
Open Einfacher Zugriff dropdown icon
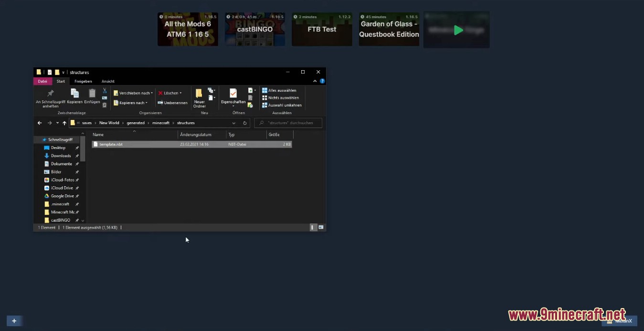(211, 97)
